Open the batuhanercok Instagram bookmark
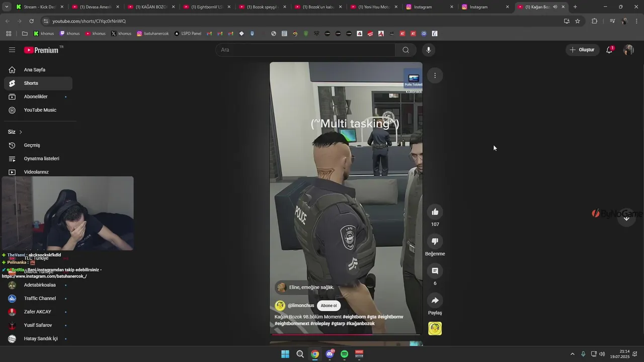Image resolution: width=644 pixels, height=362 pixels. tap(153, 34)
